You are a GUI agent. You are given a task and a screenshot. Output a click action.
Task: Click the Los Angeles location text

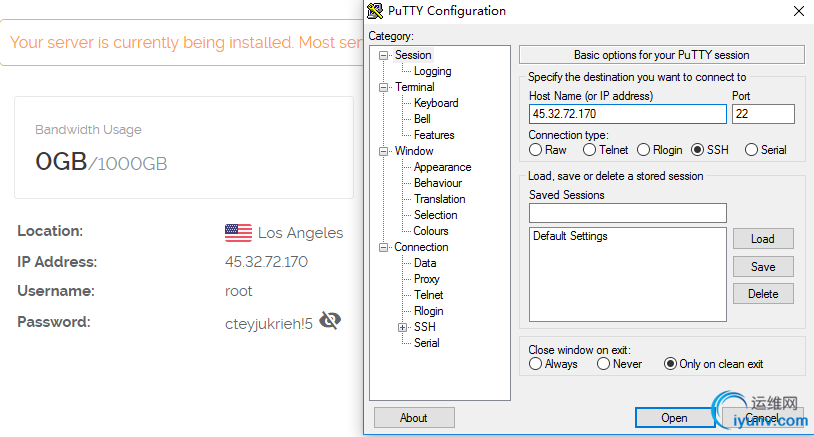(x=301, y=233)
